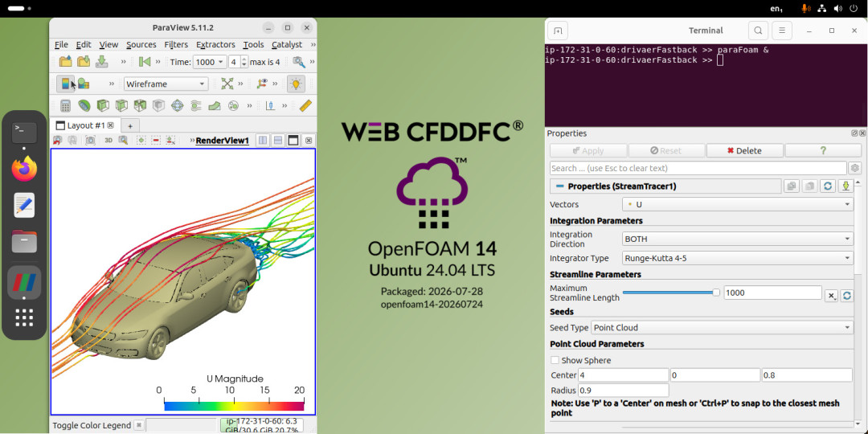Click the Radius 0.9 input field

pos(624,391)
